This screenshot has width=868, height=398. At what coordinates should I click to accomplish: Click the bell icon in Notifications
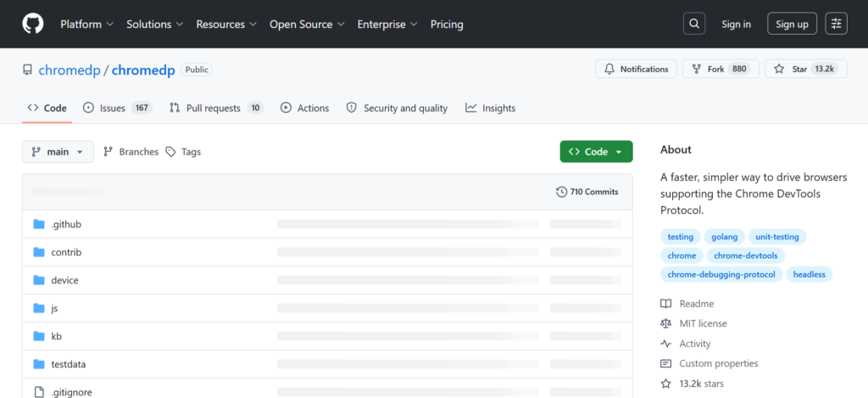(609, 70)
